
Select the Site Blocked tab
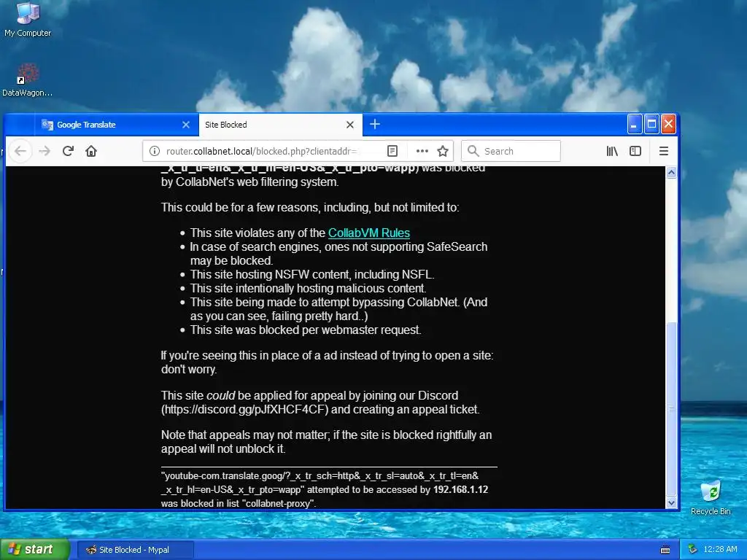pos(281,125)
